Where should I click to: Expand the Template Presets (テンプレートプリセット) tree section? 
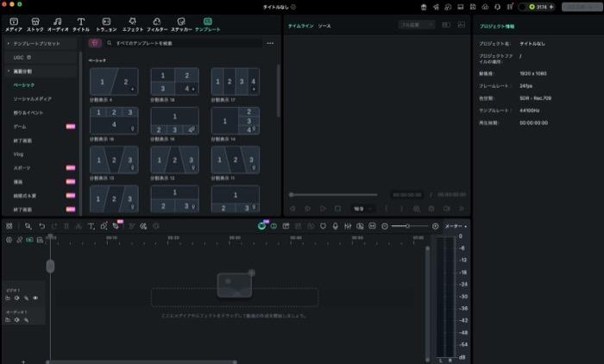click(9, 43)
